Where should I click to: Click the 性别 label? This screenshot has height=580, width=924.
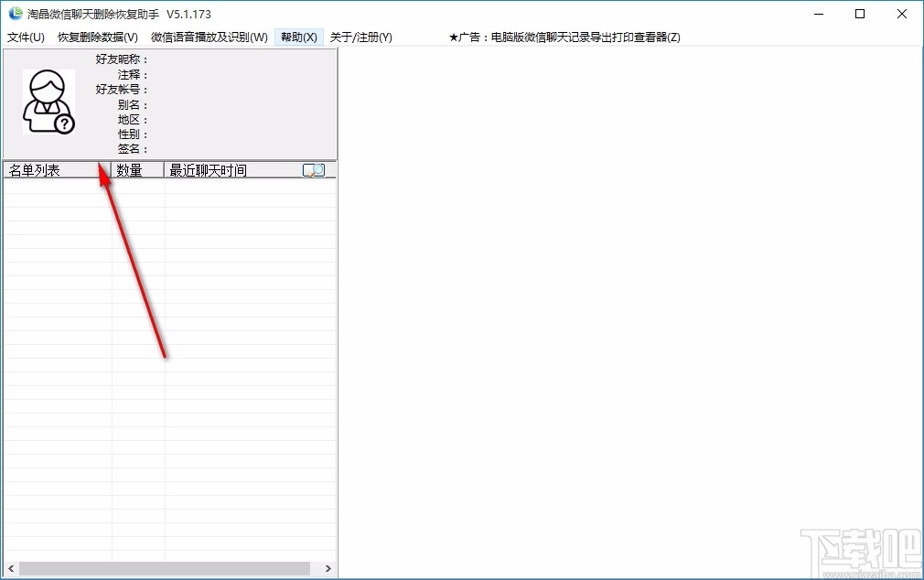[133, 134]
